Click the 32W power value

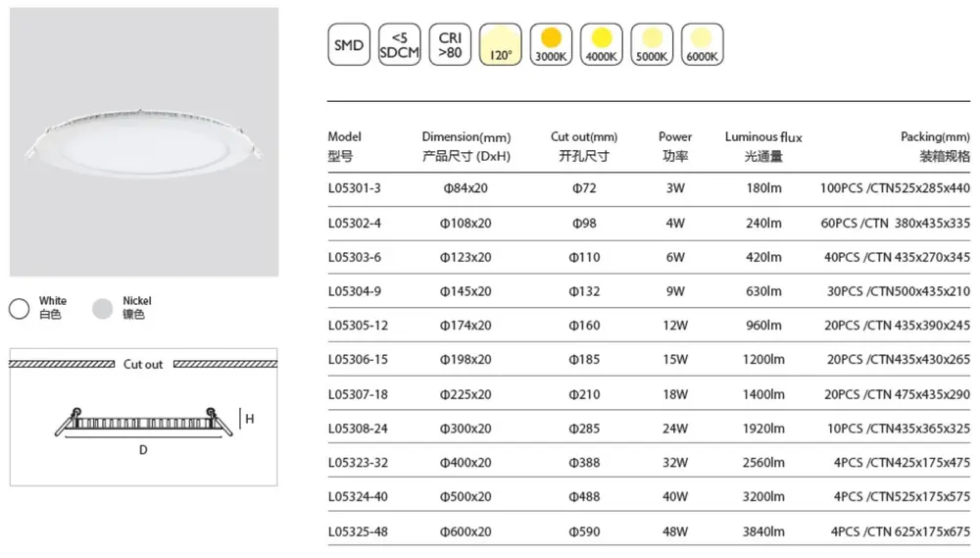pyautogui.click(x=675, y=463)
